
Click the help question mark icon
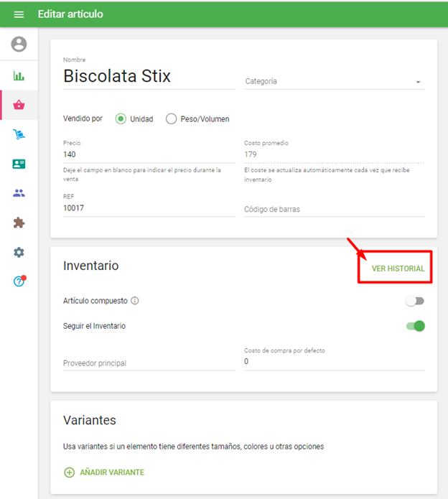coord(19,281)
